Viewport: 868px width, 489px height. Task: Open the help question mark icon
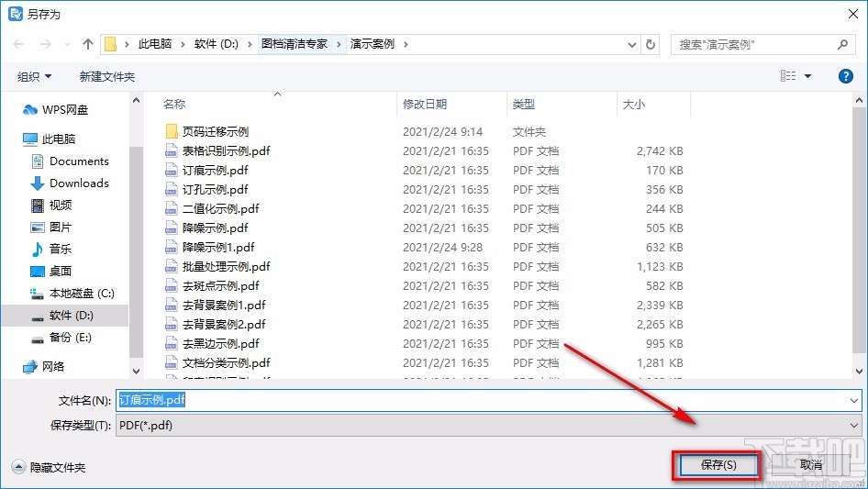pos(845,76)
